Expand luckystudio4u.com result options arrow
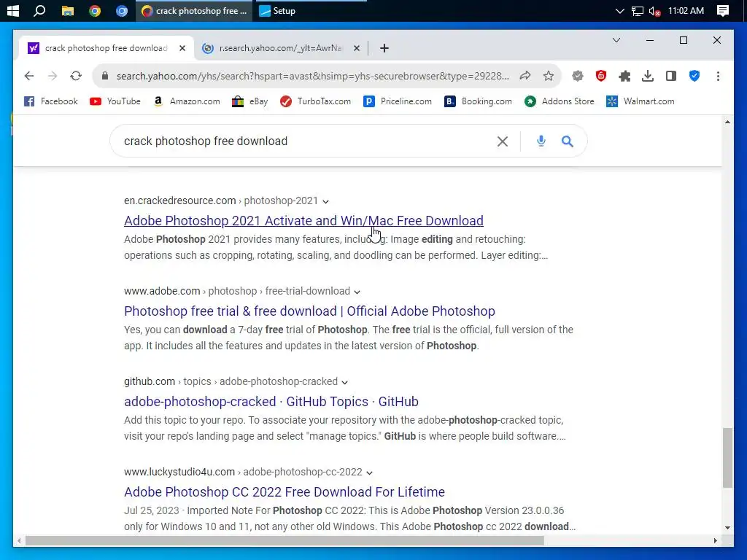Viewport: 747px width, 560px height. pos(369,472)
